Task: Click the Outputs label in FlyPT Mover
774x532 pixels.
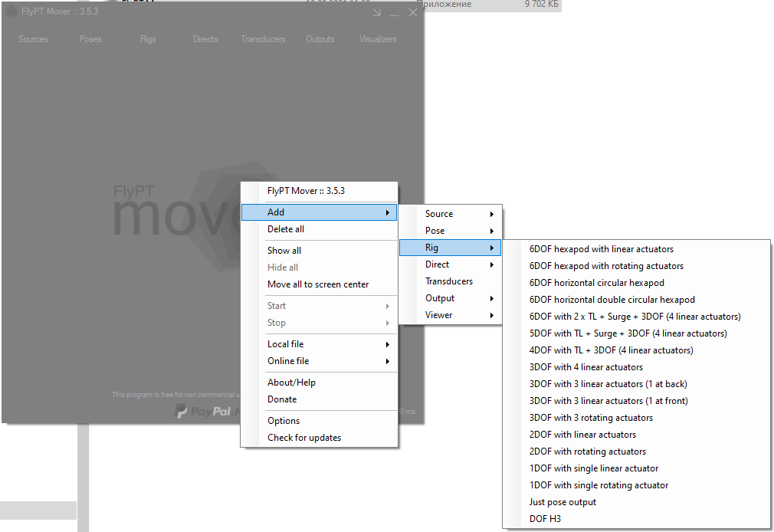Action: pos(320,39)
